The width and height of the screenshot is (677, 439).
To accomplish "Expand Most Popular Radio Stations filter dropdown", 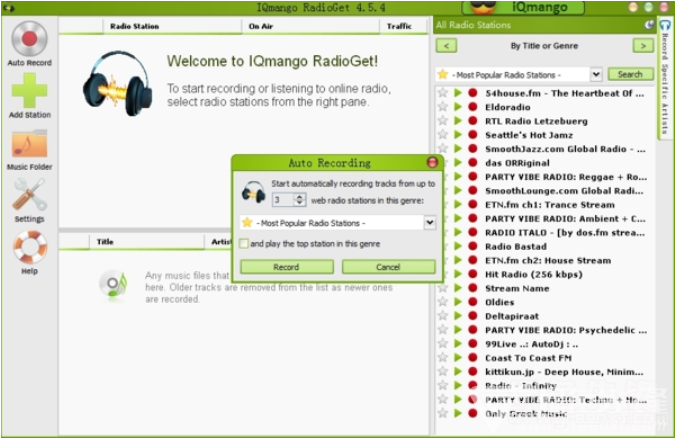I will point(596,74).
